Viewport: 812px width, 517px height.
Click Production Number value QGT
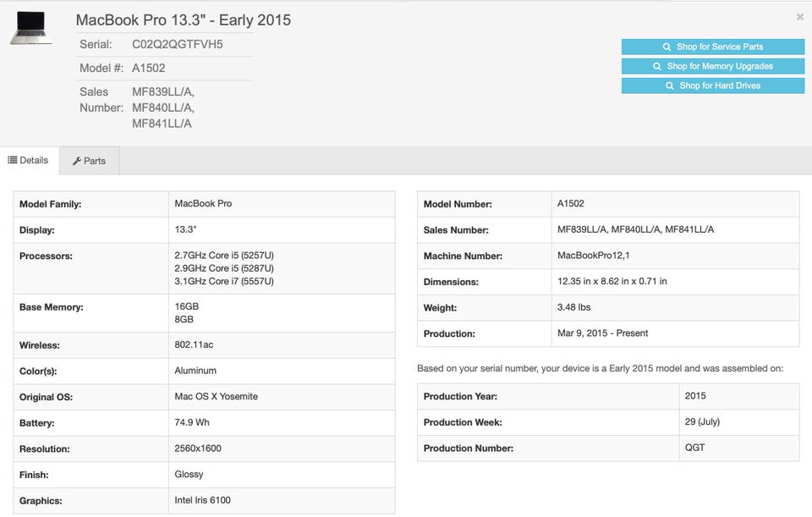[694, 448]
